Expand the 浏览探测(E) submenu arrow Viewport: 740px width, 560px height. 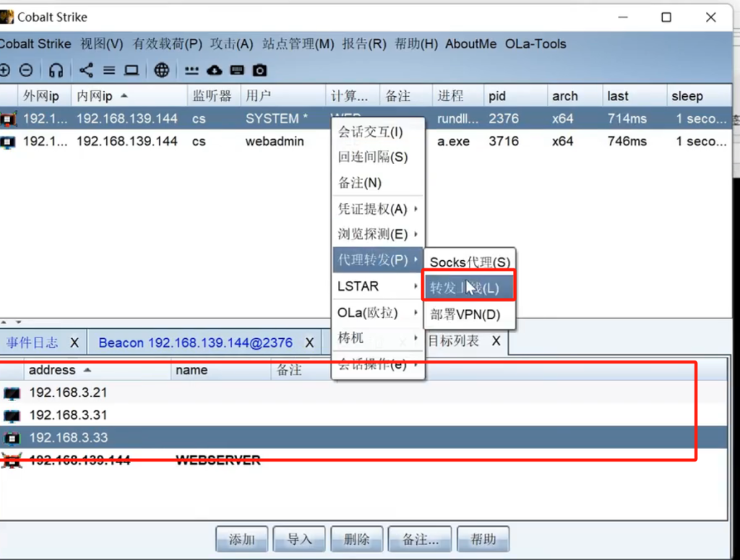pyautogui.click(x=416, y=234)
